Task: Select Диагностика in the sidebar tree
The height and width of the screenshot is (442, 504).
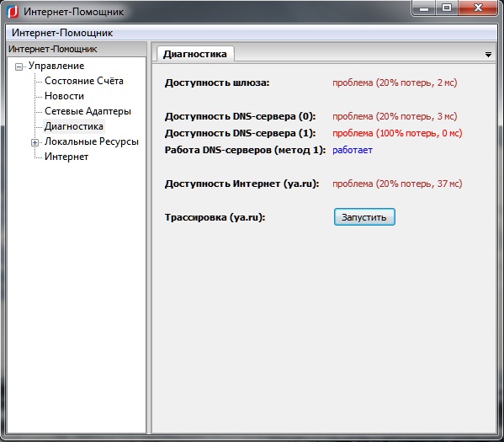Action: click(74, 126)
